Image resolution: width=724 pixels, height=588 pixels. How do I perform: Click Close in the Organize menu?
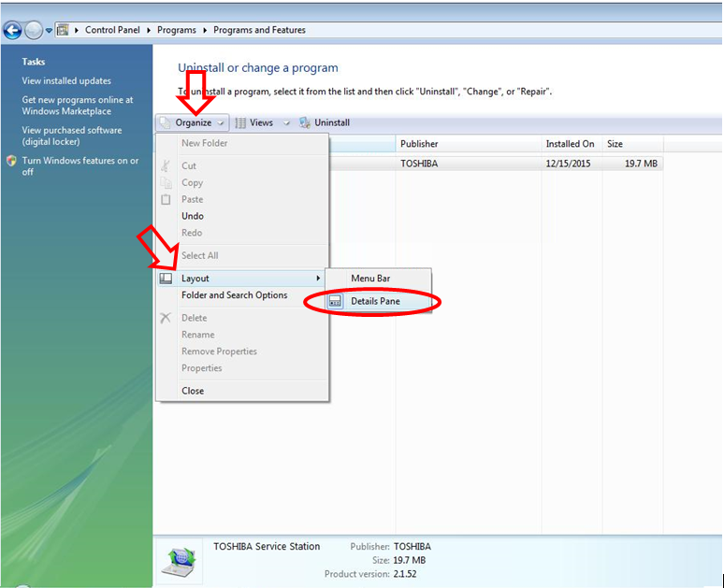pos(193,391)
